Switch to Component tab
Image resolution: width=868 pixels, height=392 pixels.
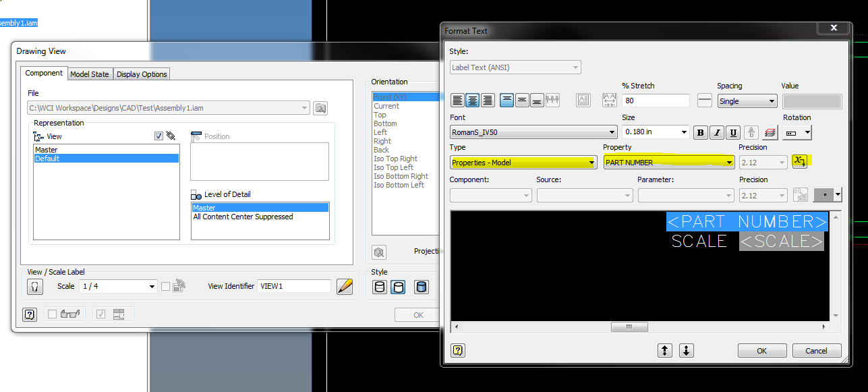click(44, 74)
